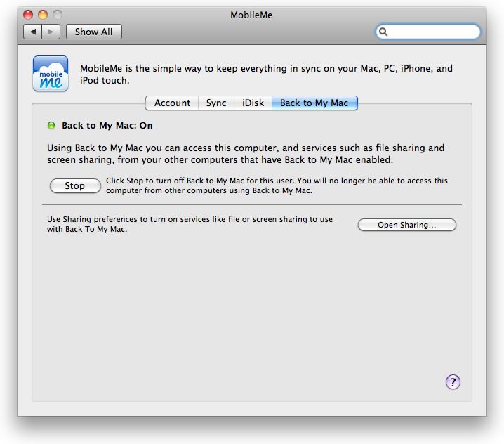The image size is (504, 444).
Task: Go forward with the right arrow button
Action: coord(51,32)
